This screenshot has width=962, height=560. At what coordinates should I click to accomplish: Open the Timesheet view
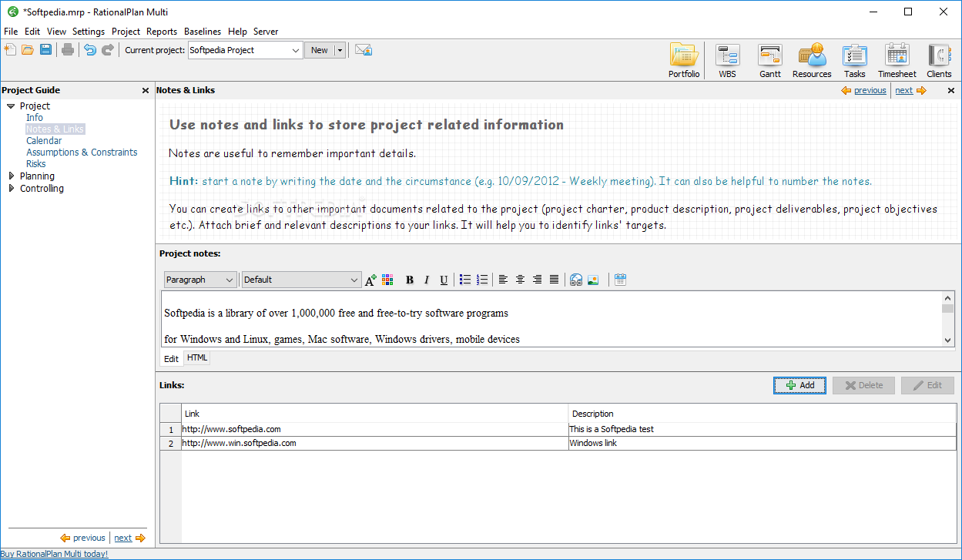pyautogui.click(x=897, y=61)
